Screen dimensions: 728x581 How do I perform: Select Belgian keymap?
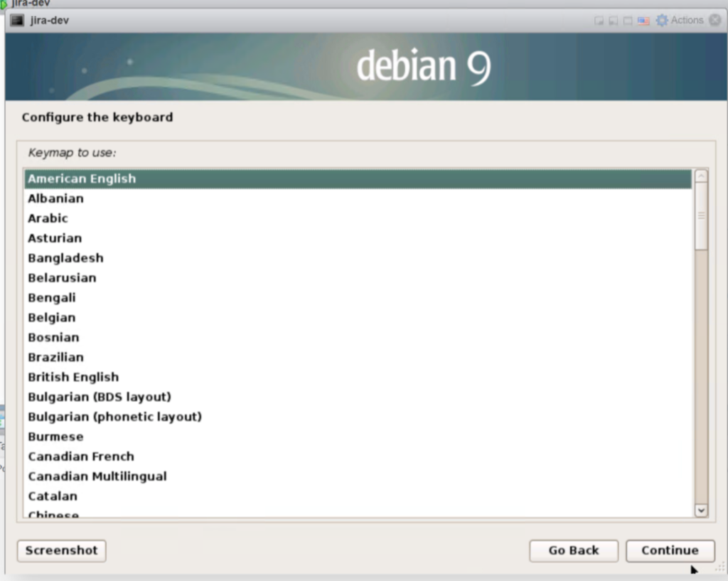point(358,318)
